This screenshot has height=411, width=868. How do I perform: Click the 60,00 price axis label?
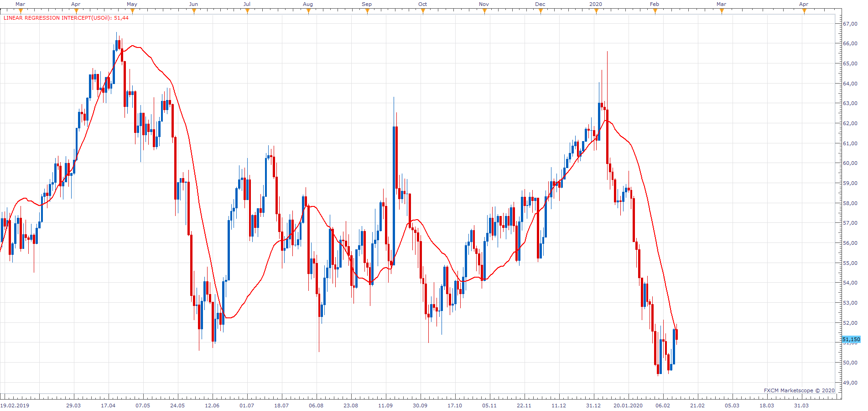tap(850, 163)
